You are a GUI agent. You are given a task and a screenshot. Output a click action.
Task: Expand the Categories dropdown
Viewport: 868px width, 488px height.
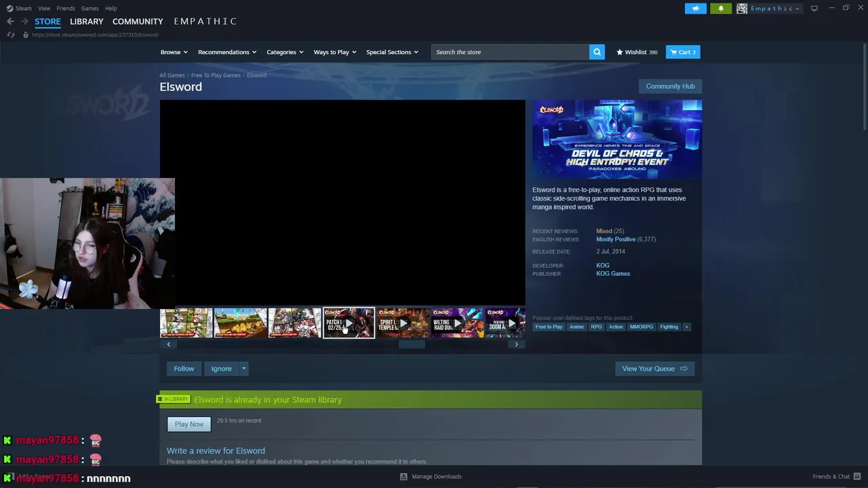285,52
